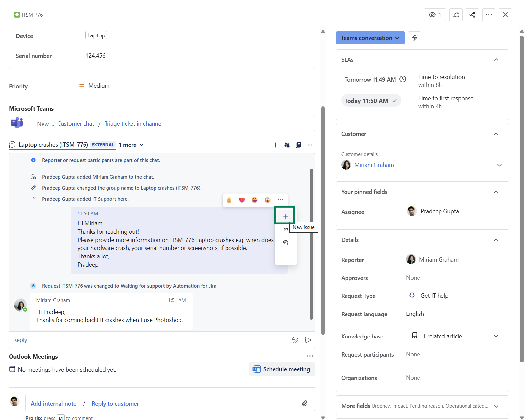The image size is (525, 420).
Task: Select the Laptop crashes (ITSM-776) chat tab
Action: 53,145
